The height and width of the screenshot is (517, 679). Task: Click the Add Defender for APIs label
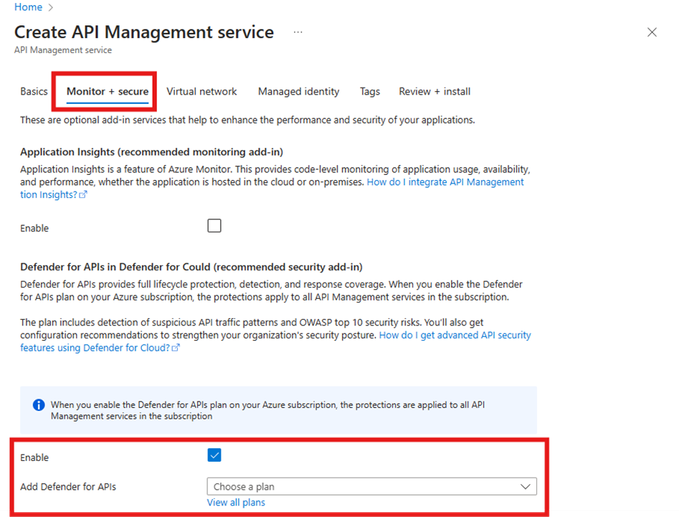68,487
